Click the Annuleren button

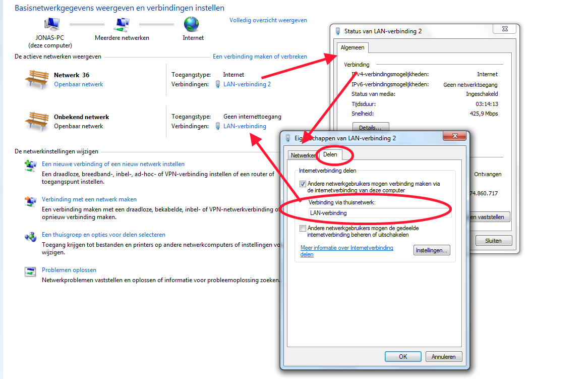tap(444, 356)
